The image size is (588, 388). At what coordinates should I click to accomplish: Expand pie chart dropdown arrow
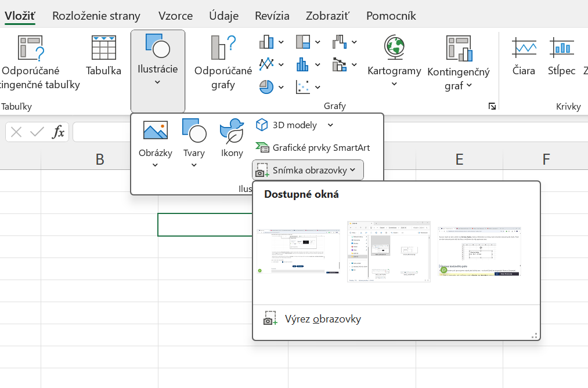281,87
